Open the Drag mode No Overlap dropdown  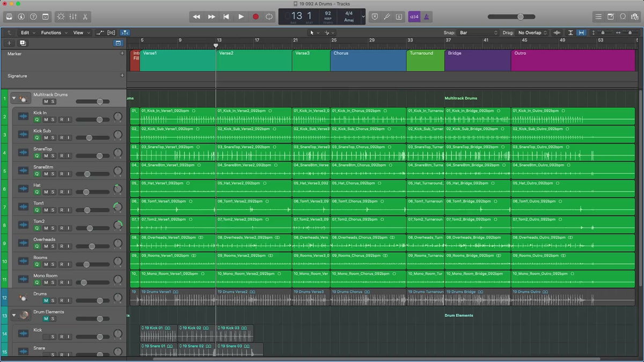(x=532, y=33)
